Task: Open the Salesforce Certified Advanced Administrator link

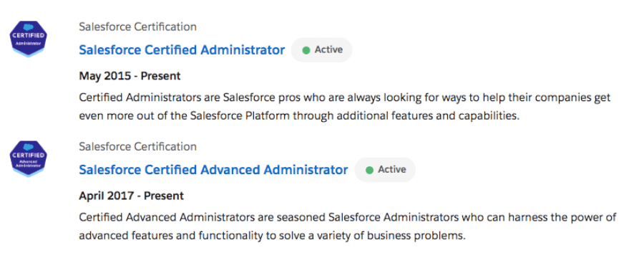Action: [x=213, y=170]
